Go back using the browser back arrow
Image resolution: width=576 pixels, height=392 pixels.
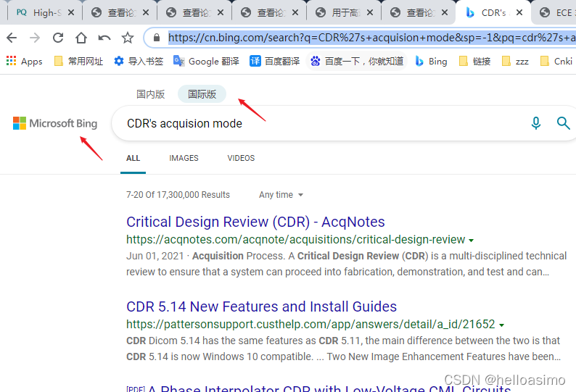(x=12, y=38)
